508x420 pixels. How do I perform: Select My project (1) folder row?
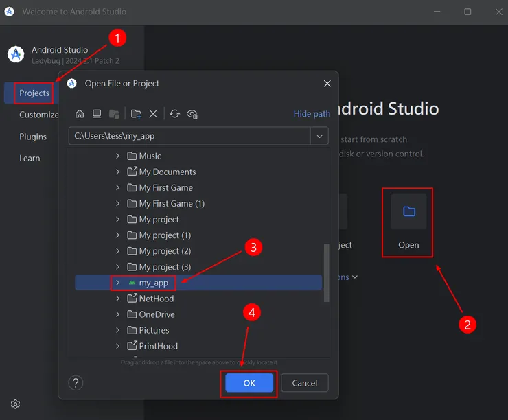point(198,235)
